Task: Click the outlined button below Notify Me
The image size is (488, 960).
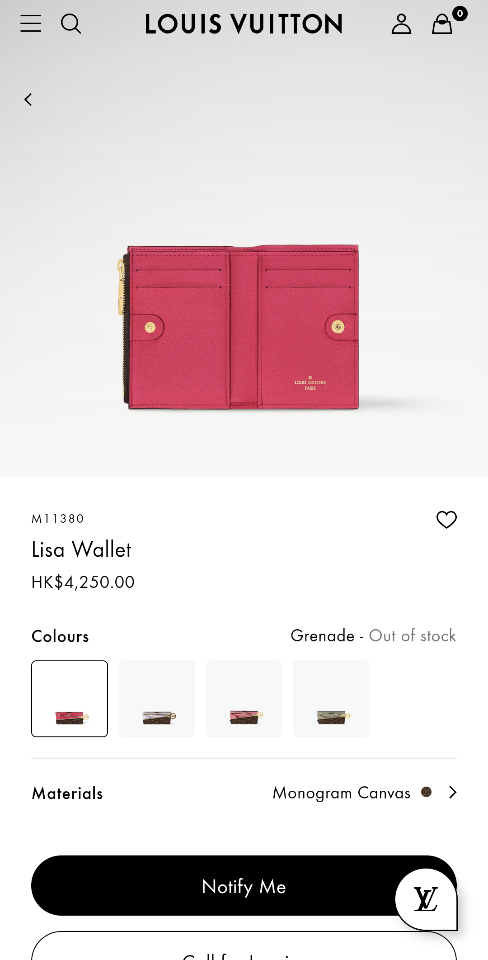Action: click(x=244, y=946)
